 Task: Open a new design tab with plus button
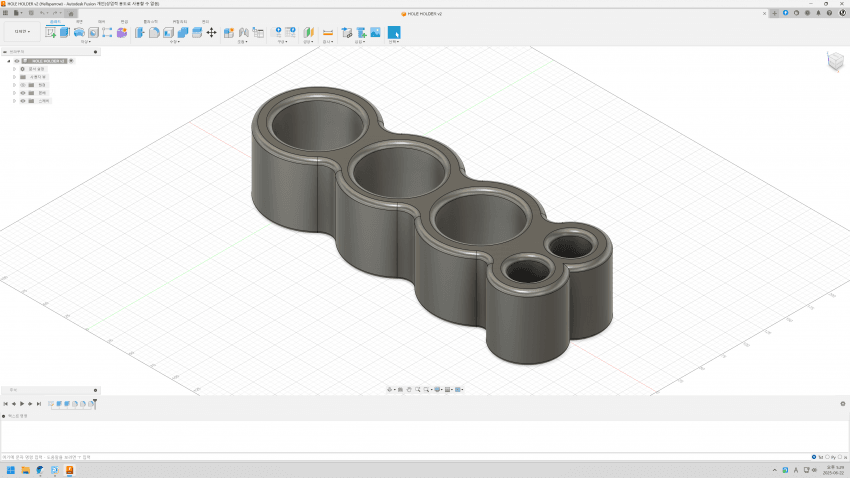[x=775, y=13]
